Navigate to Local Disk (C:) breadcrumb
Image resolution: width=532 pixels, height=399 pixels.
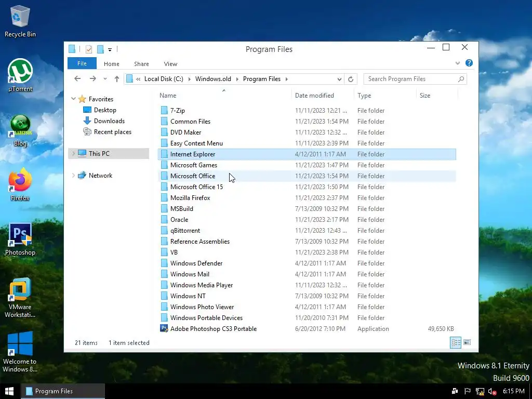(x=164, y=79)
